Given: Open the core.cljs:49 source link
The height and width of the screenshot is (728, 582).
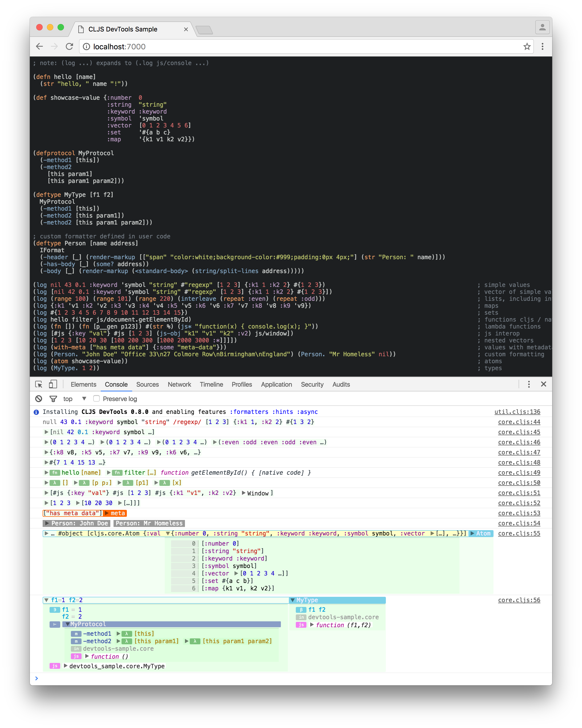Looking at the screenshot, I should [519, 472].
